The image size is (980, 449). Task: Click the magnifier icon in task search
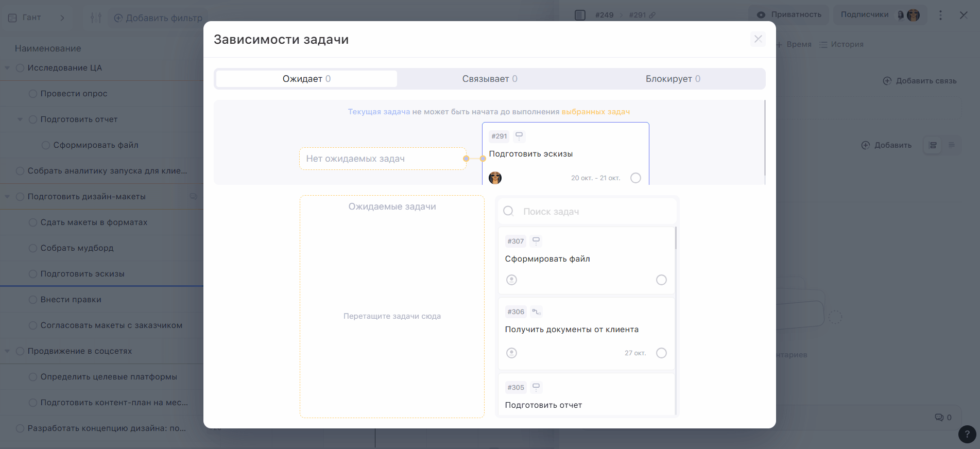[508, 211]
